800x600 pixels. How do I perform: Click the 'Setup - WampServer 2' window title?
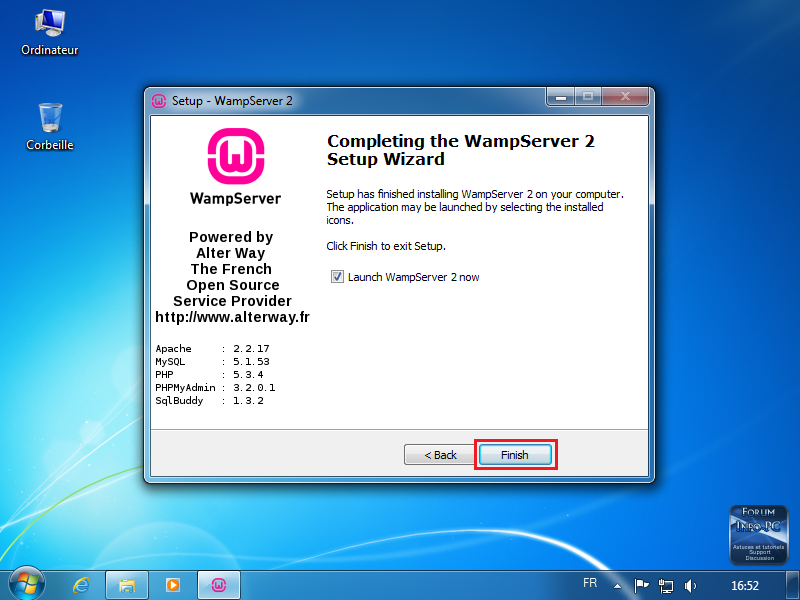click(232, 101)
